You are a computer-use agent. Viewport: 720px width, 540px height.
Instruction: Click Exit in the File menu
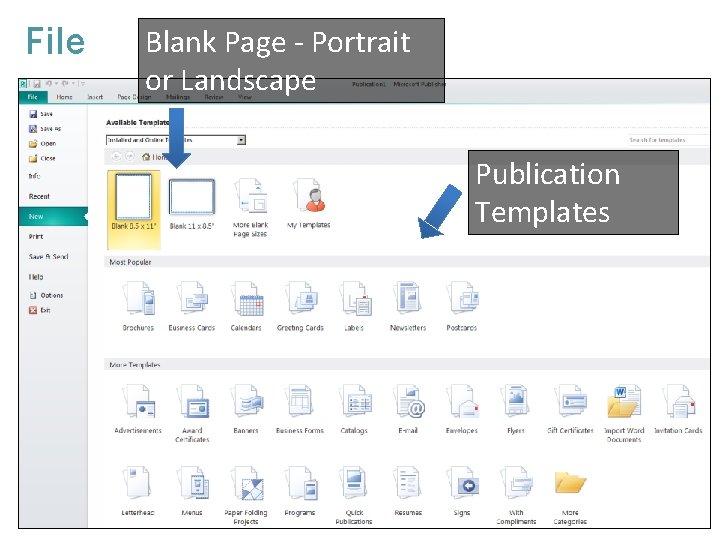[x=40, y=310]
